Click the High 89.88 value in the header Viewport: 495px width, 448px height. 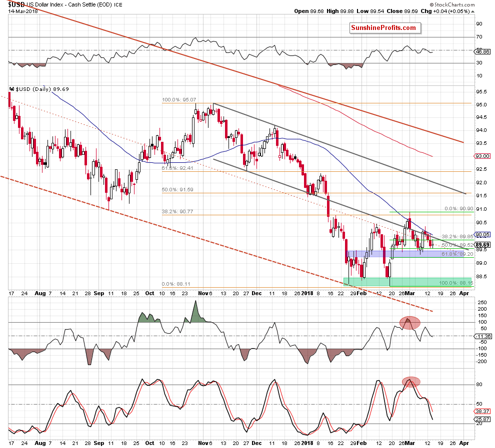[340, 11]
